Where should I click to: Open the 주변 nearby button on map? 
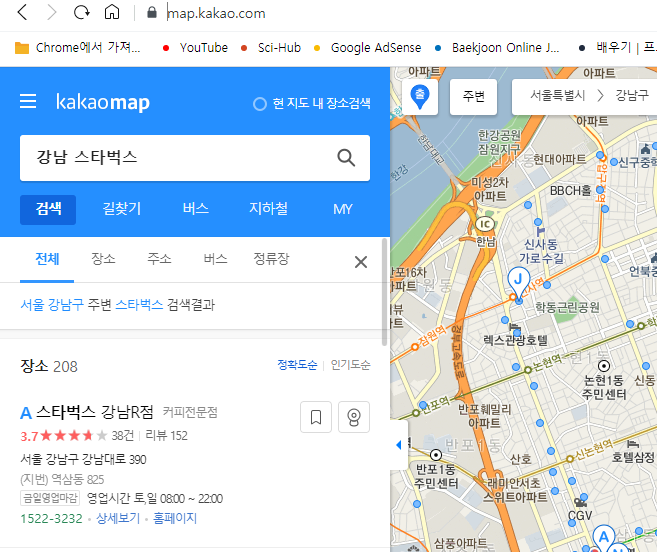(473, 97)
